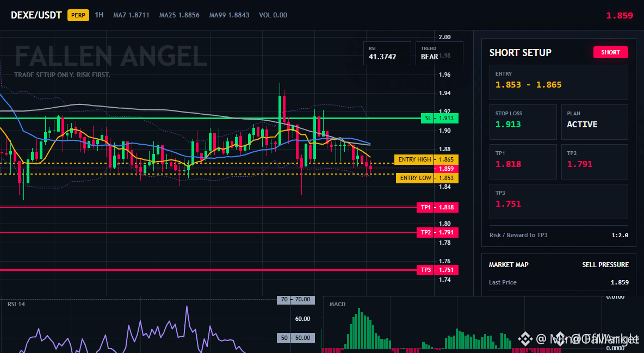The image size is (644, 353).
Task: Click the SELL PRESSURE label
Action: 605,265
